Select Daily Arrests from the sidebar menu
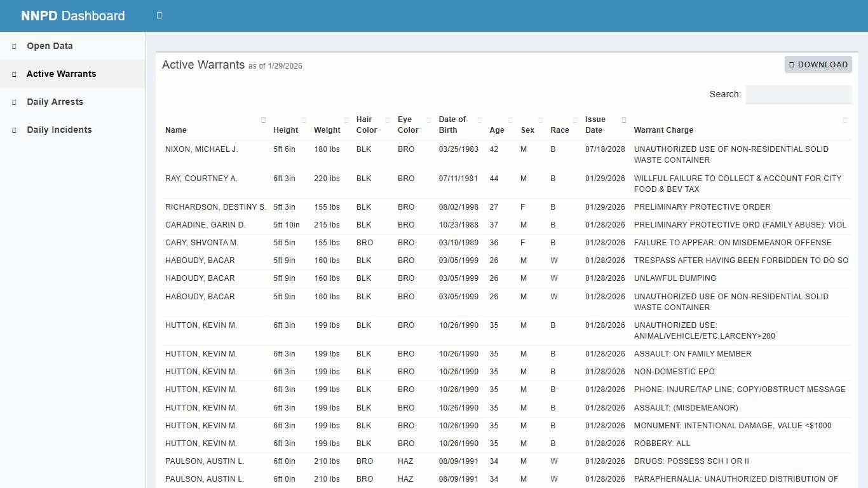 coord(55,102)
